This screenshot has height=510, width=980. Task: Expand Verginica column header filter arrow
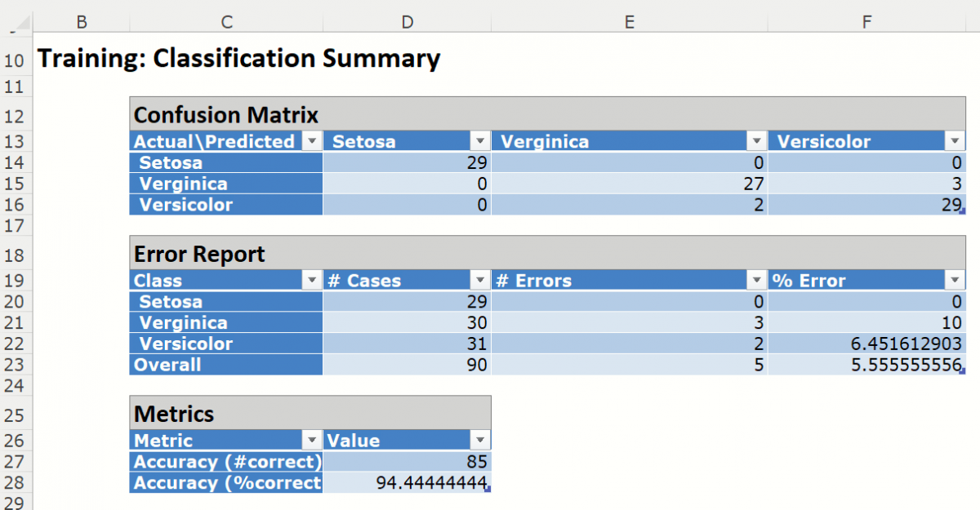click(x=756, y=141)
